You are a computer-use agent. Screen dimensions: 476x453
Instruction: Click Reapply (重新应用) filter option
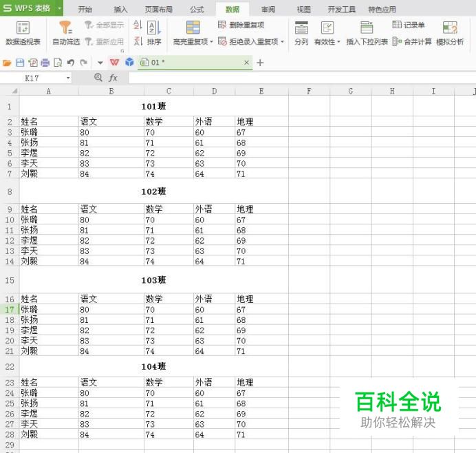[105, 41]
